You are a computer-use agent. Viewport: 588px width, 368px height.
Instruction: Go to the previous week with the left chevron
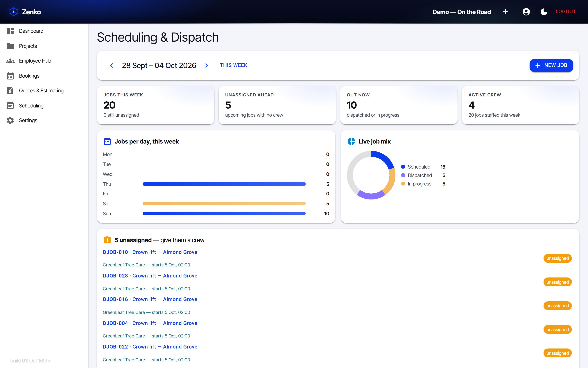coord(112,66)
